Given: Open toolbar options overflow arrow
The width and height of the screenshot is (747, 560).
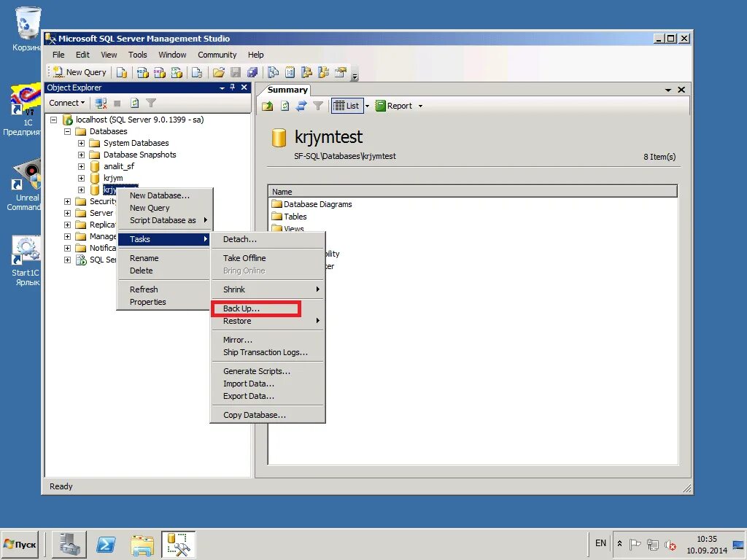Looking at the screenshot, I should 355,74.
